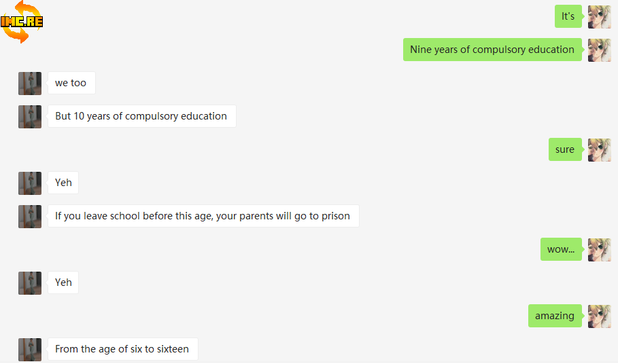Screen dimensions: 618x364
Task: Click the avatar next to "wow..." message
Action: coord(599,250)
